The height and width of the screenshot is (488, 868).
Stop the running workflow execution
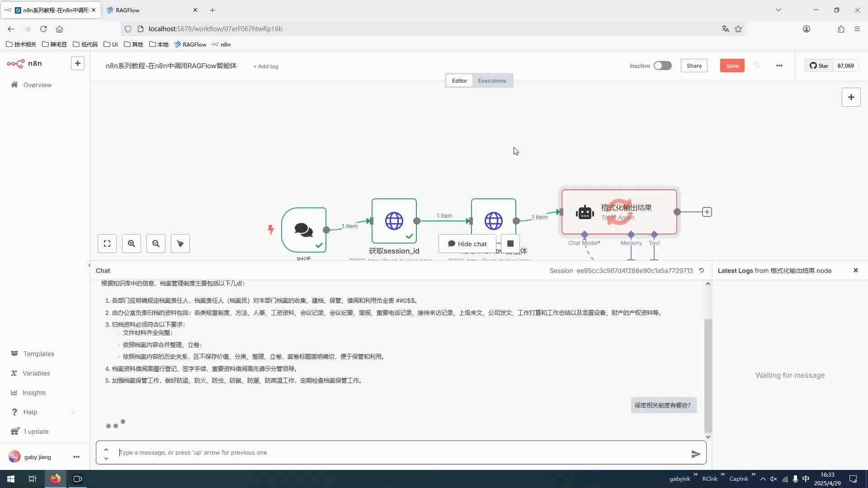(x=510, y=244)
